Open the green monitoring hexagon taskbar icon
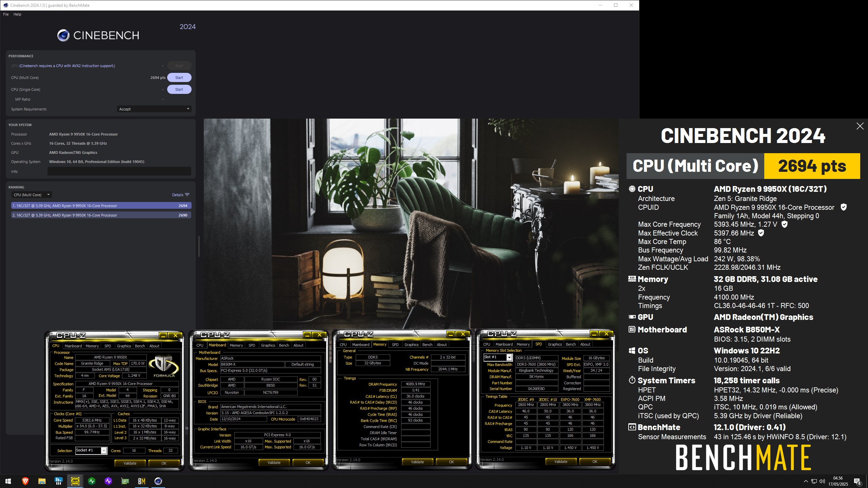This screenshot has height=488, width=868. click(92, 481)
